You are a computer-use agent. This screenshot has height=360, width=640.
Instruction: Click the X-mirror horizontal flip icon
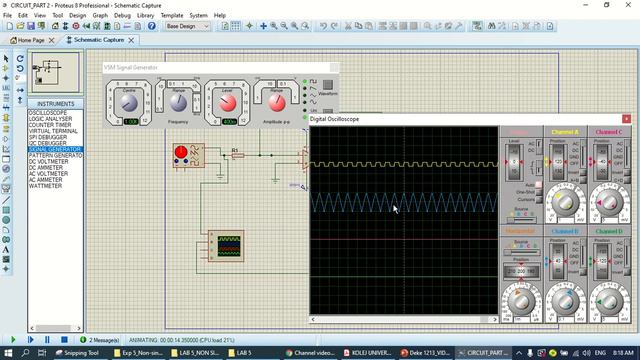[20, 90]
